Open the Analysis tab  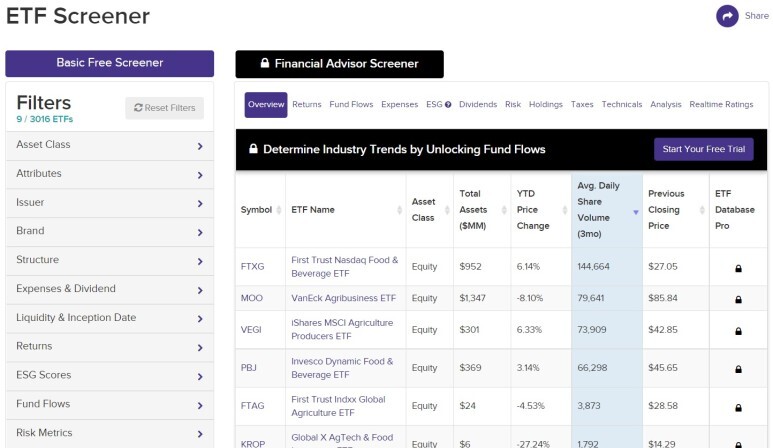(x=666, y=104)
